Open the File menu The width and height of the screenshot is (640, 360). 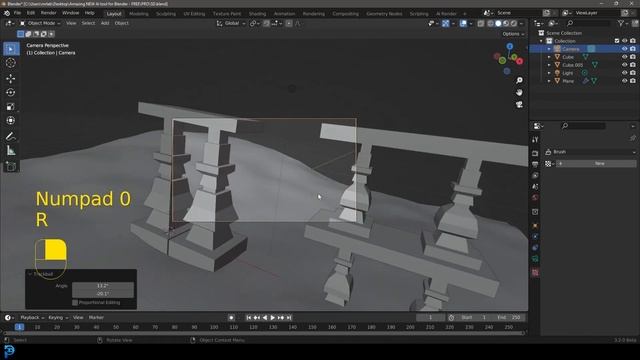[17, 13]
